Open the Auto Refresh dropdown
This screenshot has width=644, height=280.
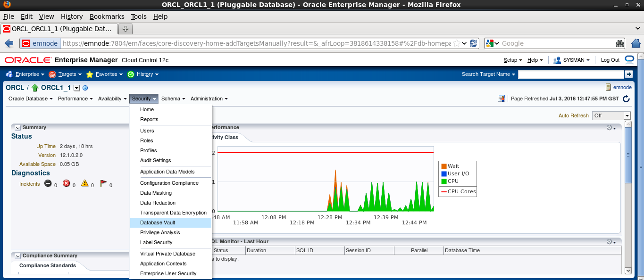point(612,115)
